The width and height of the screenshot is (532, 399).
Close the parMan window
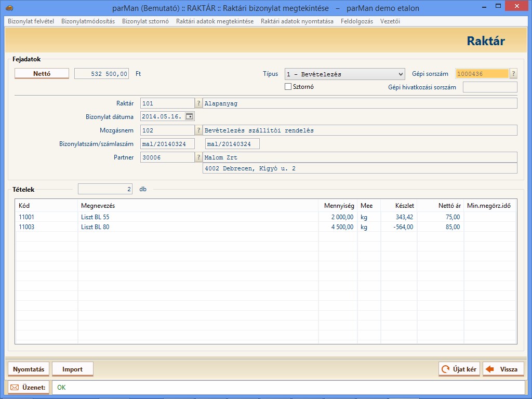[517, 6]
